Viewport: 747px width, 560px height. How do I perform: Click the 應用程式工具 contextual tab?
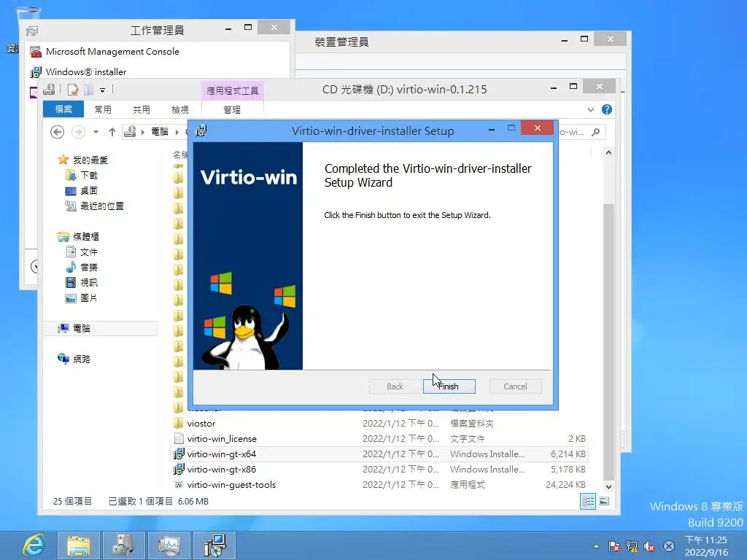coord(233,90)
